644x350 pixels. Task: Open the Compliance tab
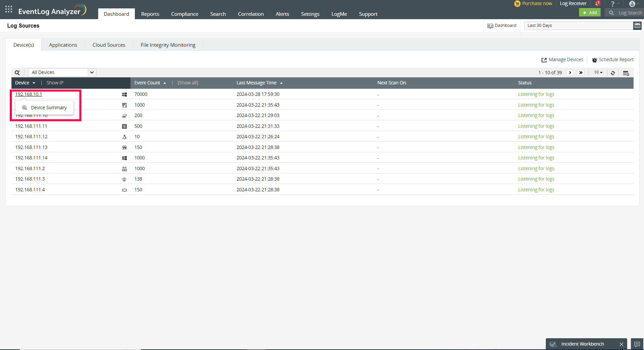pyautogui.click(x=185, y=14)
